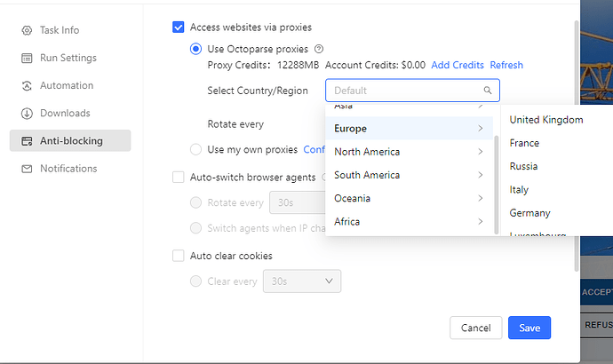
Task: Click the help icon beside Octoparse proxies
Action: (x=319, y=49)
